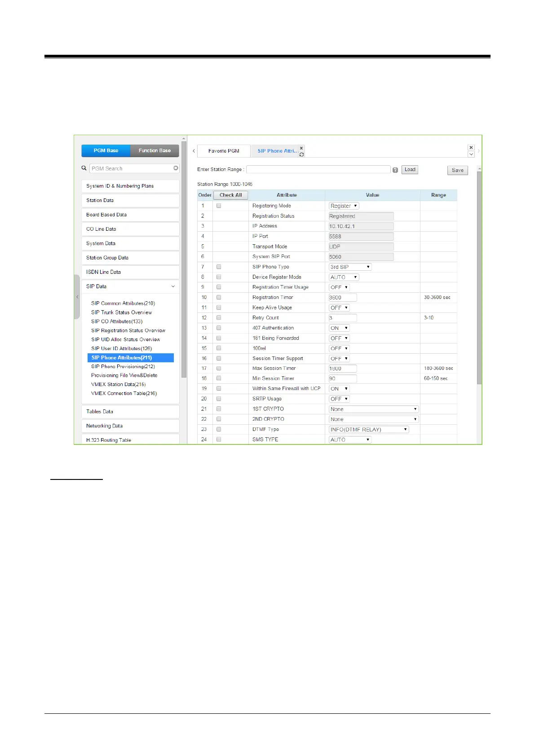Close the SIP Phone Attri tab
Screen dimensions: 535x756
pyautogui.click(x=301, y=148)
